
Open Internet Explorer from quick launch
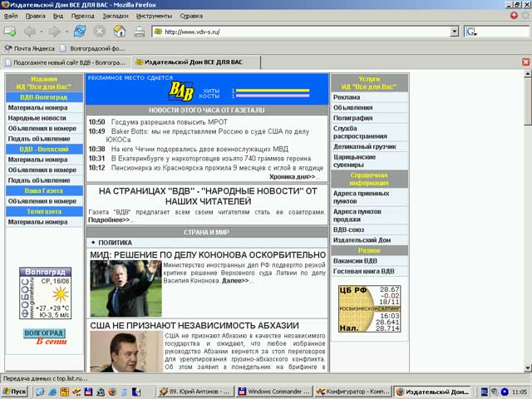point(52,392)
